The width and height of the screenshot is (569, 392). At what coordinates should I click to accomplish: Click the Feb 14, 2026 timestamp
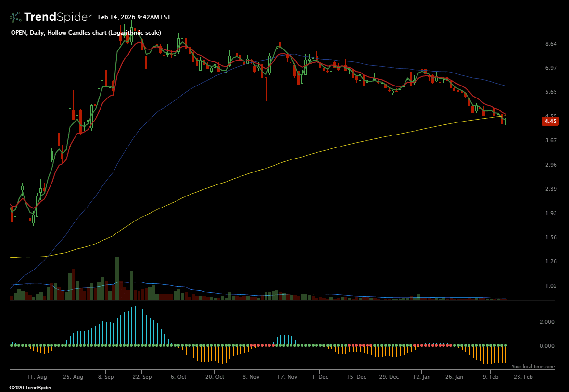134,17
